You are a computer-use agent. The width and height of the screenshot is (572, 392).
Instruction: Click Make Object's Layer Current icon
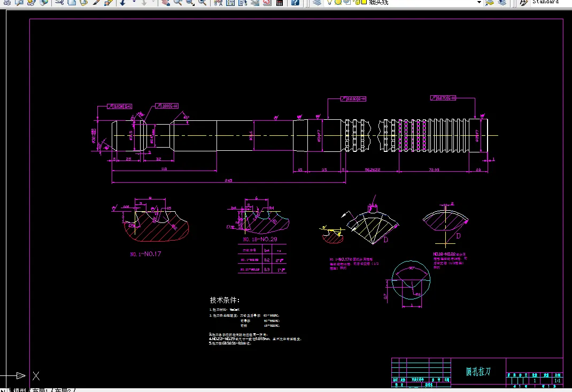coord(490,2)
